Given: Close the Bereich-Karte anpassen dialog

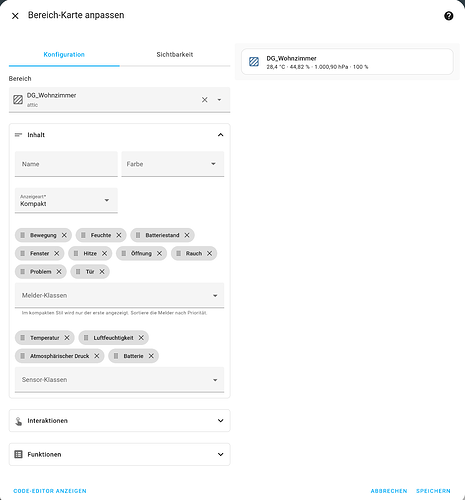Looking at the screenshot, I should click(15, 16).
